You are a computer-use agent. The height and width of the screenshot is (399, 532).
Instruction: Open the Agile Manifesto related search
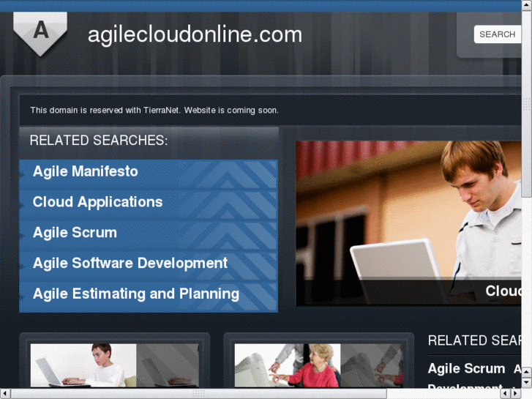coord(85,171)
